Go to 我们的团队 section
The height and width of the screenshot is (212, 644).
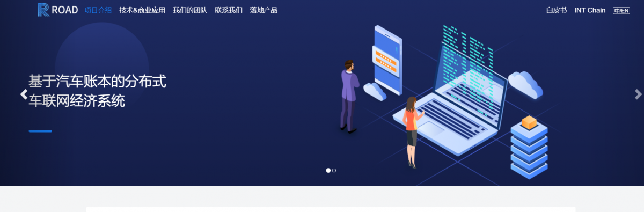point(190,10)
